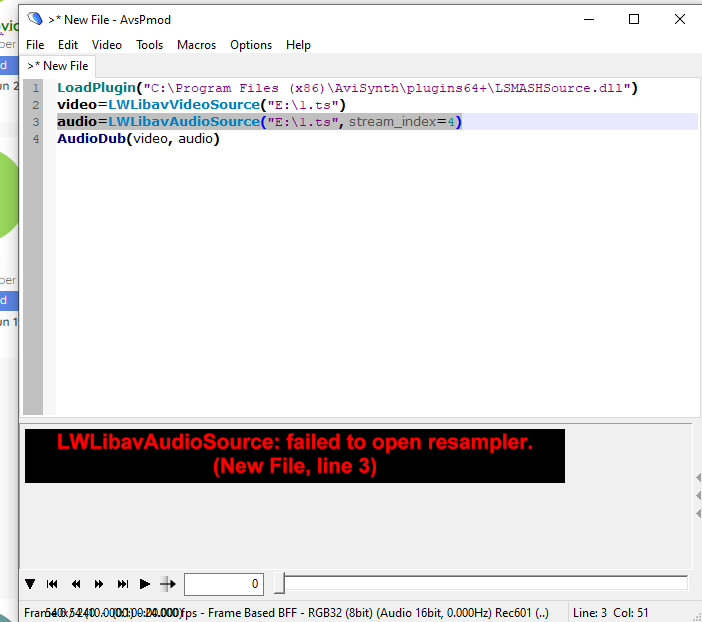Click the AudioDub function on line 4

[x=91, y=139]
